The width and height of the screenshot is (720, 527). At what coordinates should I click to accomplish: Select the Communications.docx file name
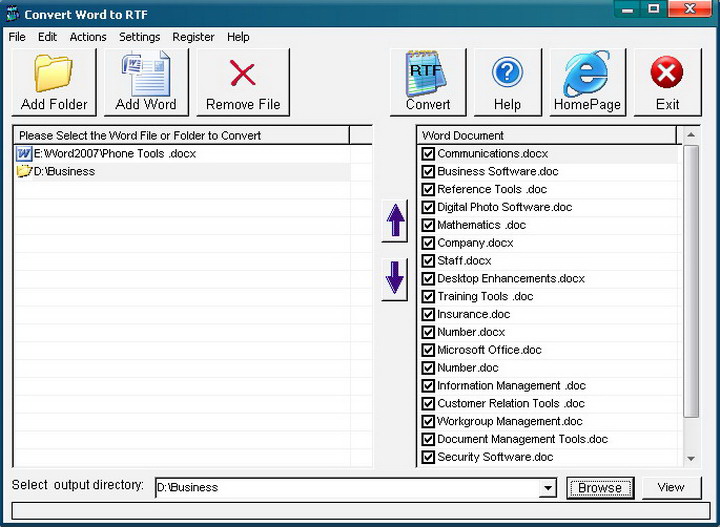click(x=493, y=153)
